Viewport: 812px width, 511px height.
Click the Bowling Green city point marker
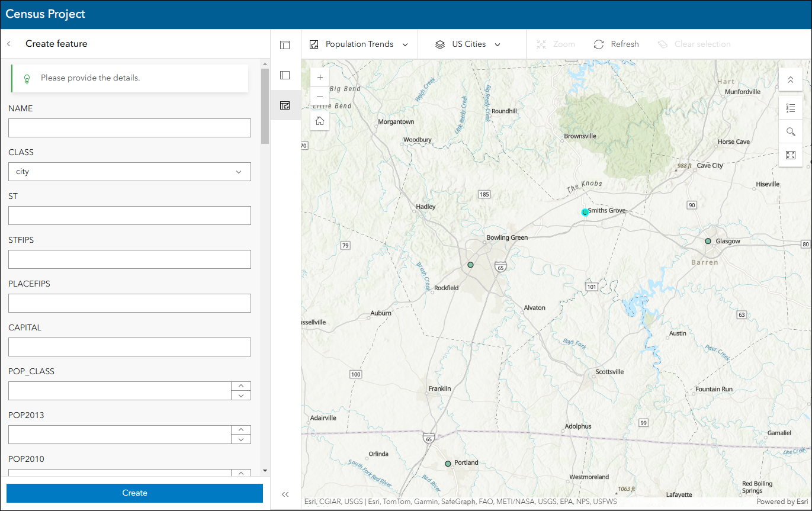pos(470,265)
